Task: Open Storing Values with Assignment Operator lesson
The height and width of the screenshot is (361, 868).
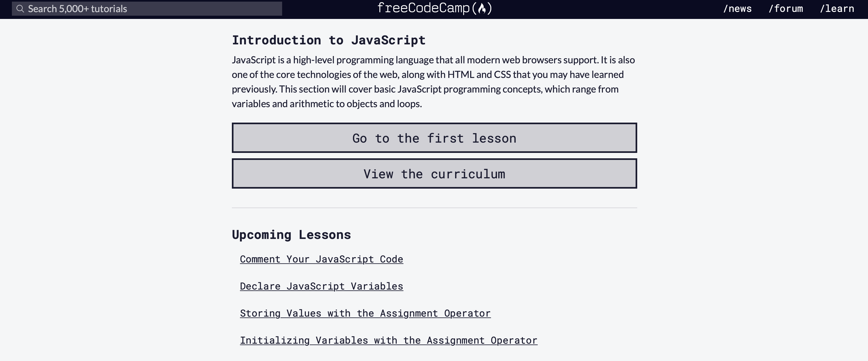Action: [x=365, y=313]
